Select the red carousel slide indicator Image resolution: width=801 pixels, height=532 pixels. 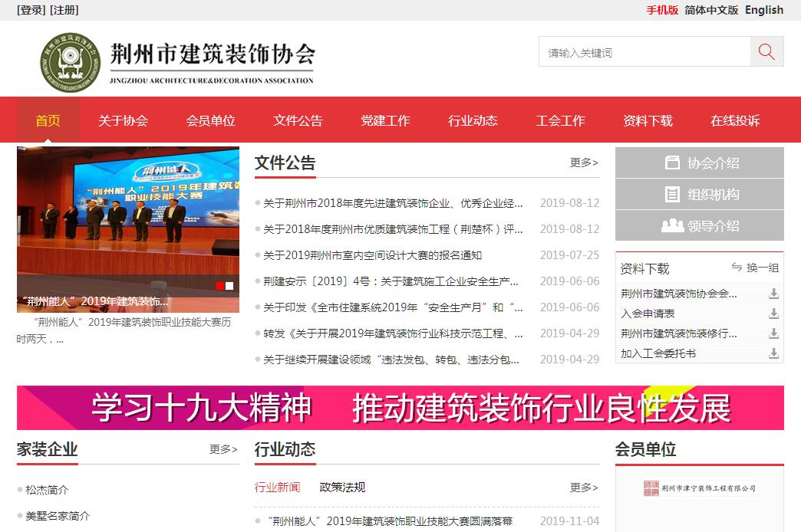coord(220,286)
